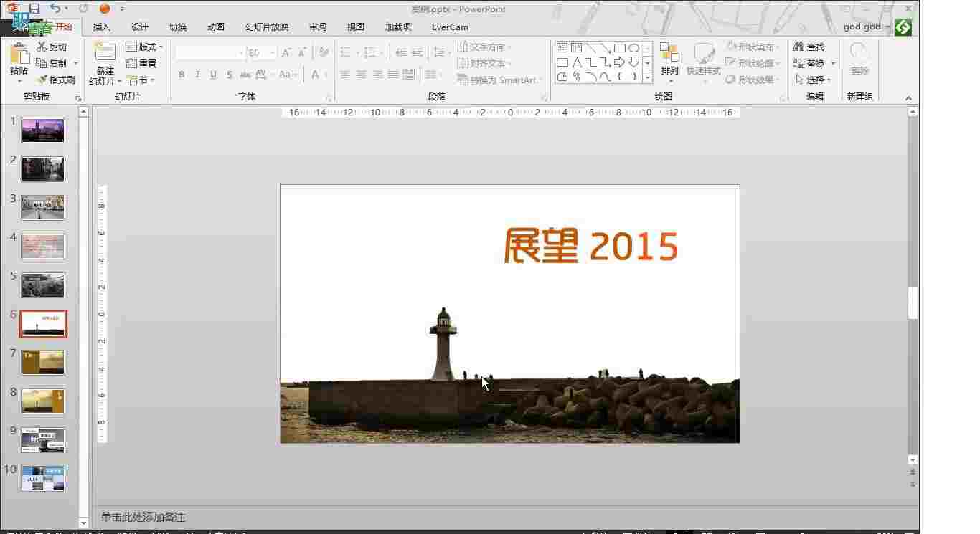Click the Undo arrow icon

[56, 9]
